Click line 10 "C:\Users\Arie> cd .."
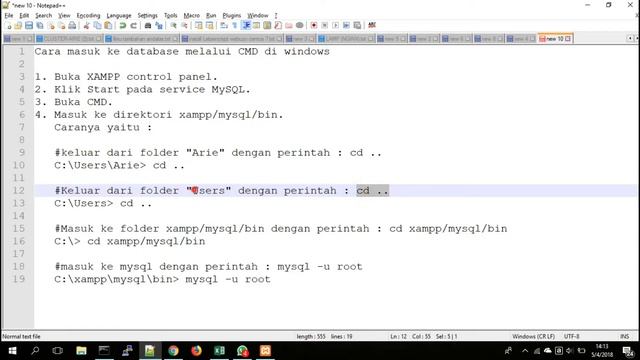The image size is (640, 360). click(x=119, y=165)
